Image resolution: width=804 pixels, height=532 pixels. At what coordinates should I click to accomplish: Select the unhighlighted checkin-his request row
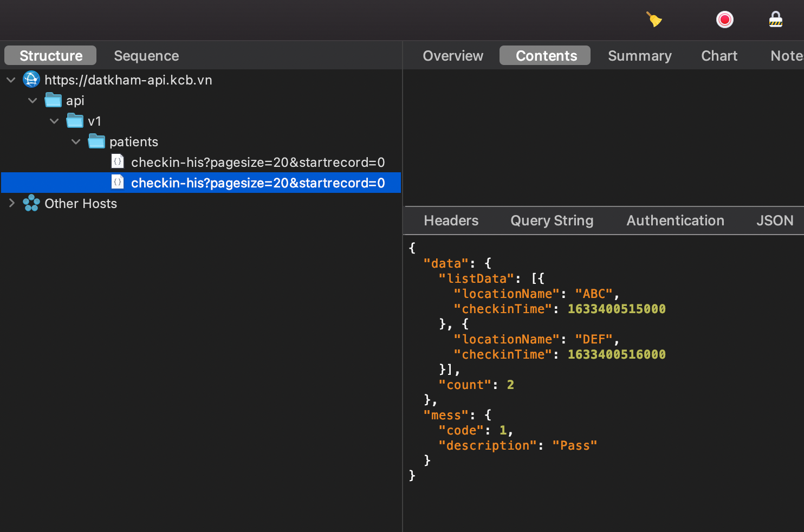coord(201,162)
